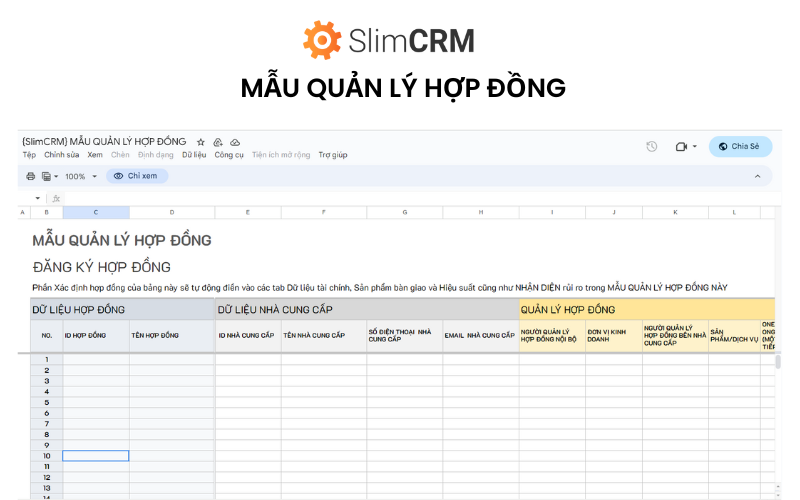Click the 'EMAIL NHÀ CUNG CẤP' column heading
This screenshot has height=500, width=800.
(481, 336)
